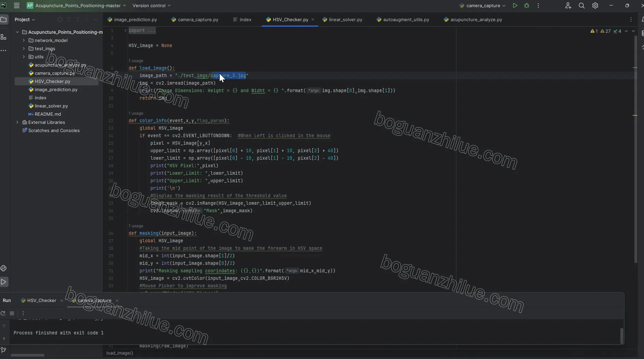Open inspection warnings summary widget
The height and width of the screenshot is (359, 644).
(606, 31)
